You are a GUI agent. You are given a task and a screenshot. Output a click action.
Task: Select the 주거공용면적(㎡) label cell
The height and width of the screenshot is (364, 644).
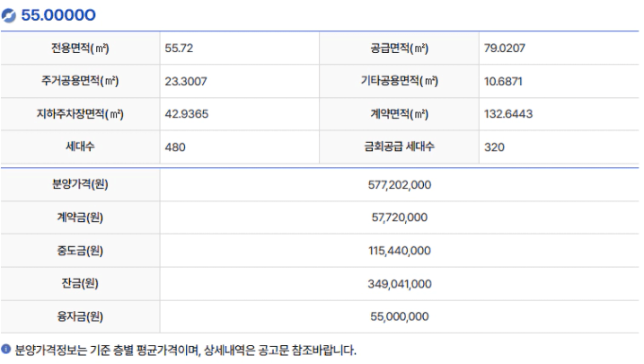(x=81, y=81)
